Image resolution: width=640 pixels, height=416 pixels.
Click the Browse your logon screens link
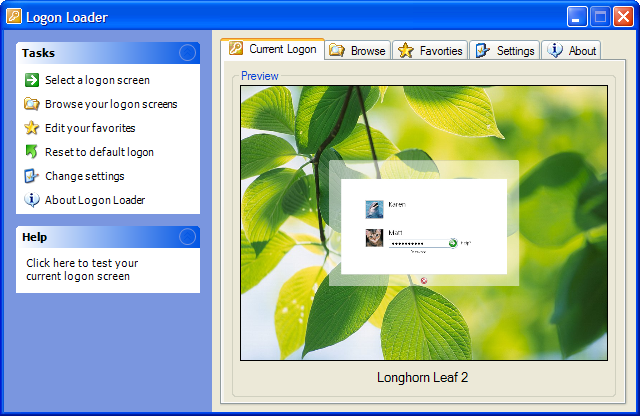[111, 104]
